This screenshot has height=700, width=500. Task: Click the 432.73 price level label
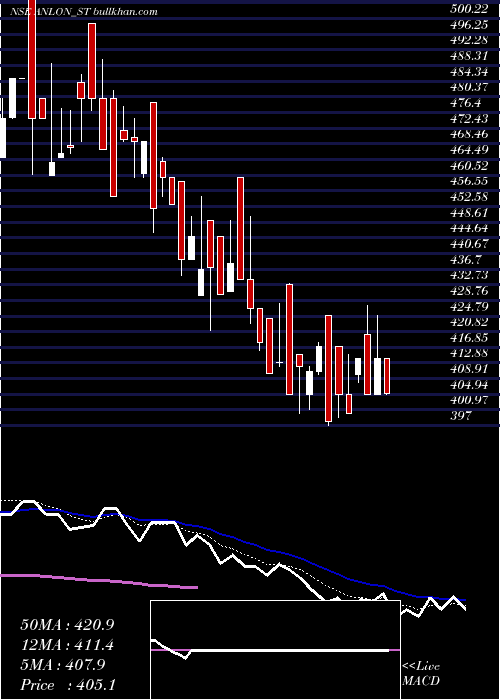point(470,275)
